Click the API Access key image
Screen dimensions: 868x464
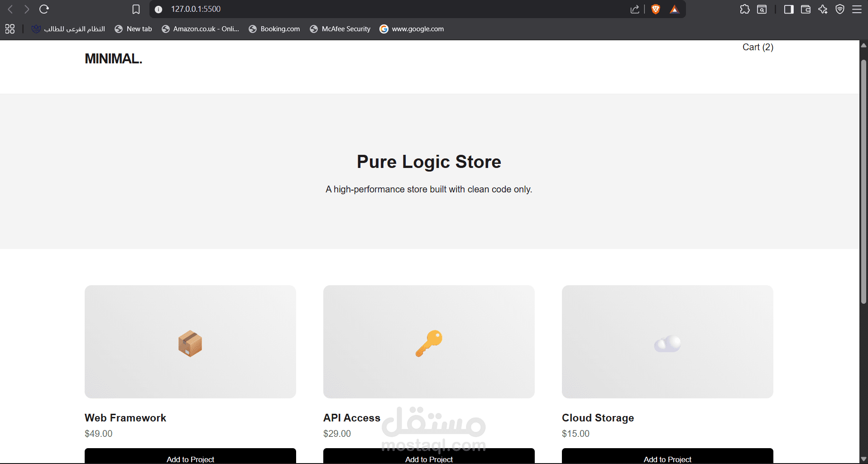tap(429, 342)
